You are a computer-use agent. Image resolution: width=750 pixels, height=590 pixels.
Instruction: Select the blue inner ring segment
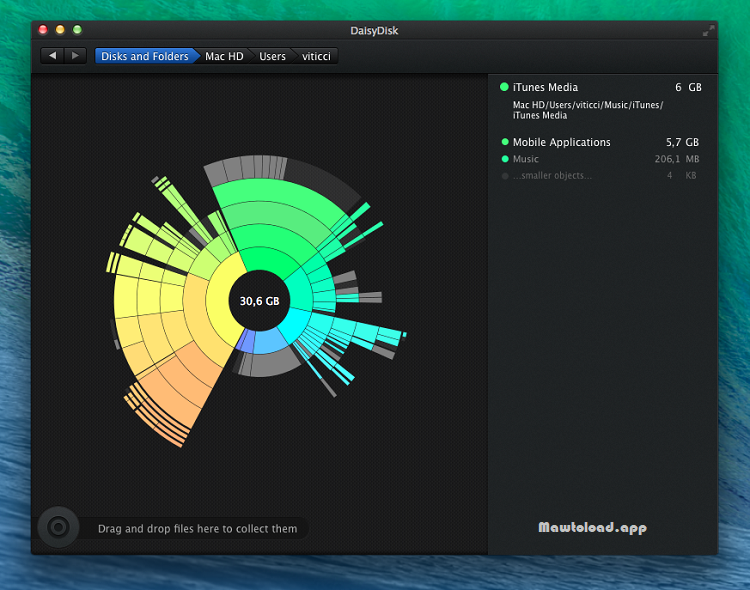click(x=269, y=341)
